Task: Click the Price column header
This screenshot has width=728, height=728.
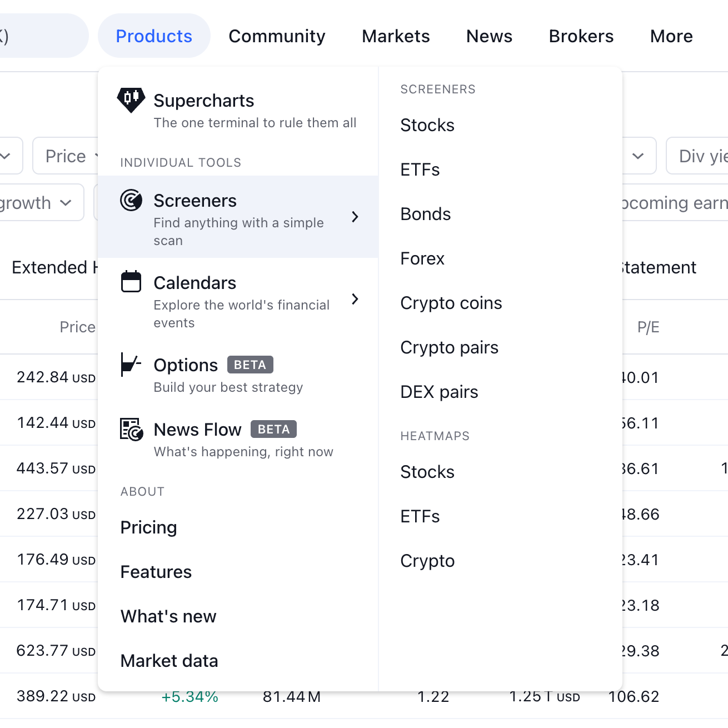Action: 78,327
